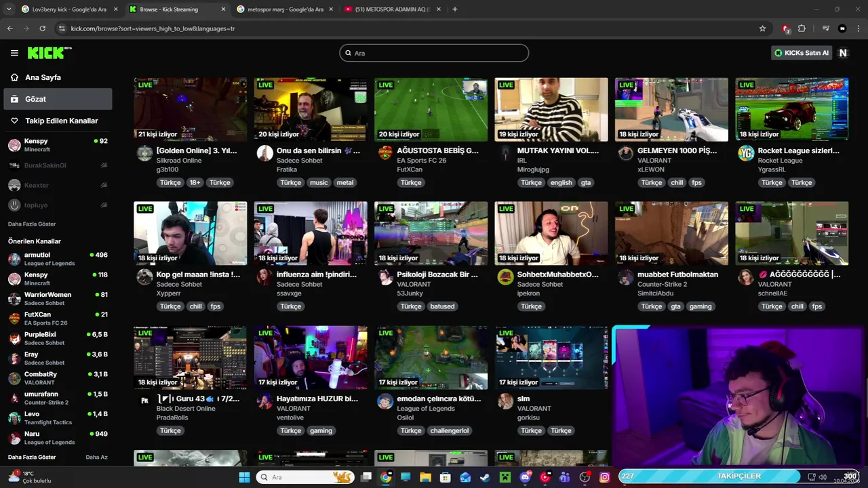This screenshot has width=868, height=488.
Task: Bookmark this page with the star icon
Action: point(762,28)
